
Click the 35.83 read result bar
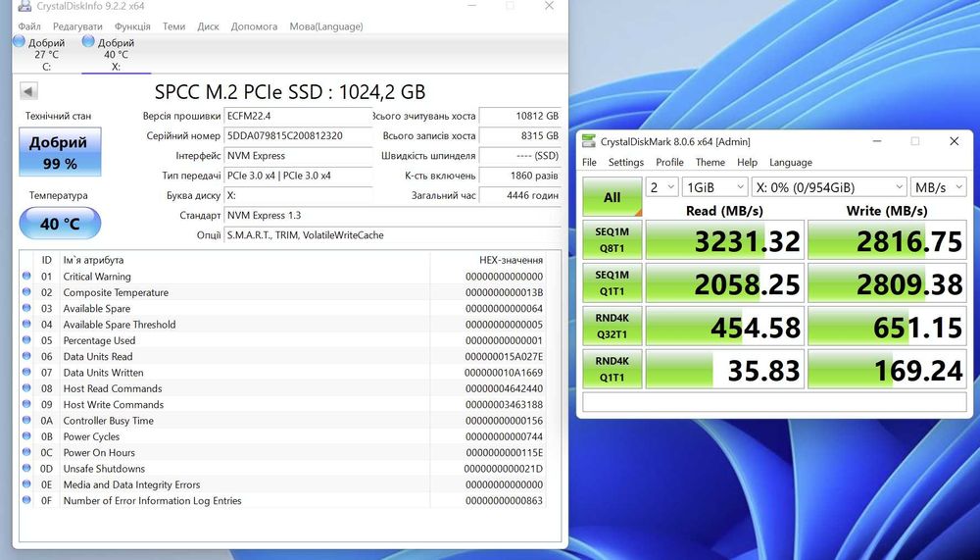coord(724,369)
